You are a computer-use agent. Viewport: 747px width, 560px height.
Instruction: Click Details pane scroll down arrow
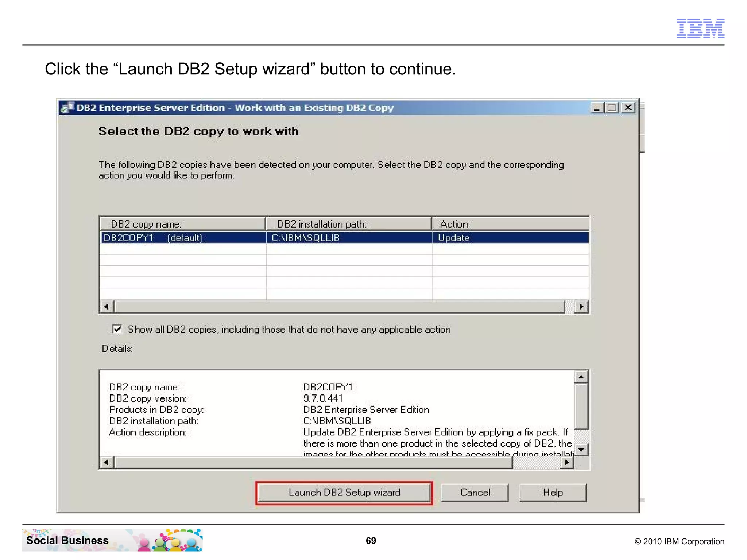tap(581, 449)
